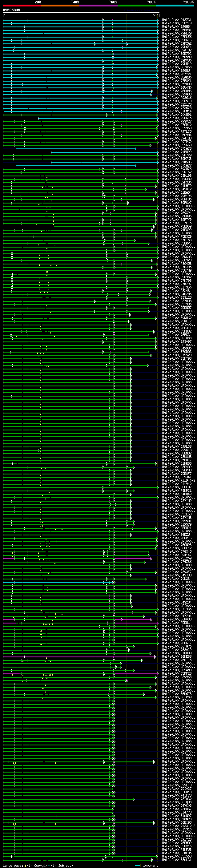Open hit UniRef100_B9GHB4
Image resolution: width=197 pixels, height=868 pixels.
click(x=177, y=26)
